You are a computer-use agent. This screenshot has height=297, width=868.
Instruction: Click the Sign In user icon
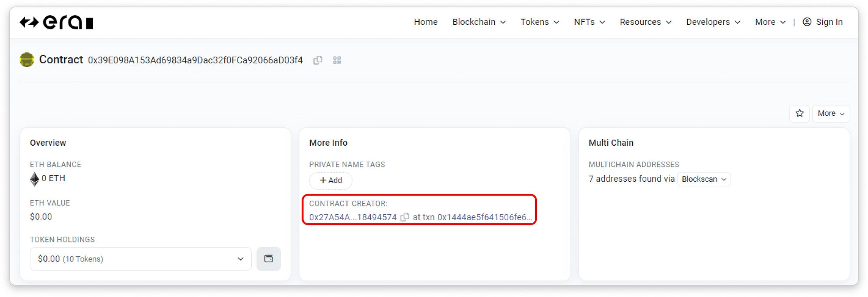(x=807, y=22)
